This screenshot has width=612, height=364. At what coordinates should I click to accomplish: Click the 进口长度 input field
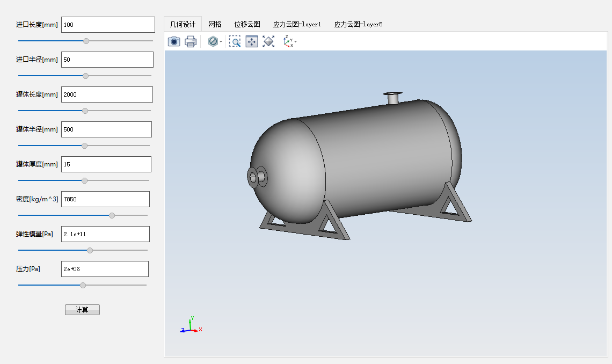(108, 25)
